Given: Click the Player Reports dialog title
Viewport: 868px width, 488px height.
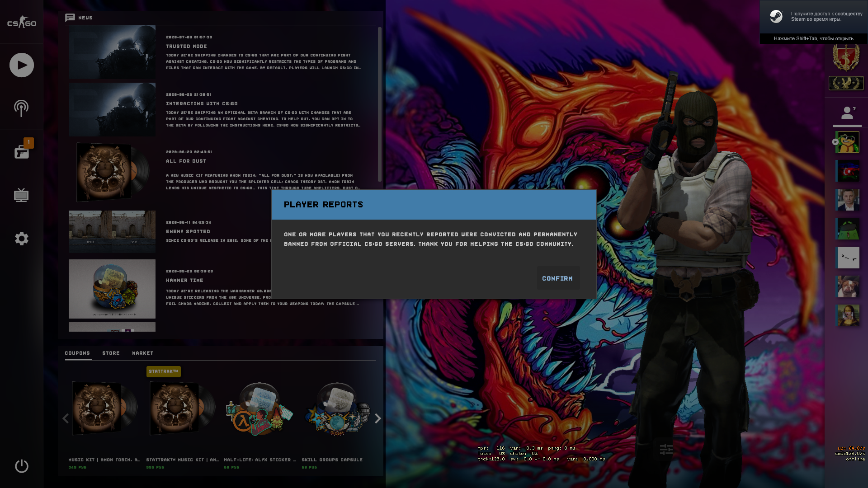Looking at the screenshot, I should (323, 205).
